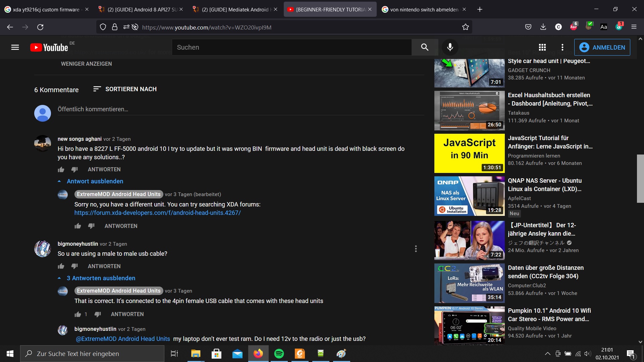Click the page vertical scrollbar thumb
The width and height of the screenshot is (644, 362).
coord(640,178)
